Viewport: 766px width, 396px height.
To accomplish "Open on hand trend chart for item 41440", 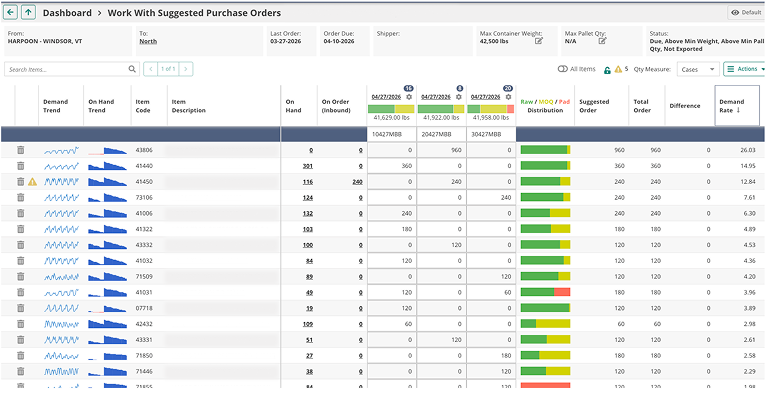I will 107,166.
